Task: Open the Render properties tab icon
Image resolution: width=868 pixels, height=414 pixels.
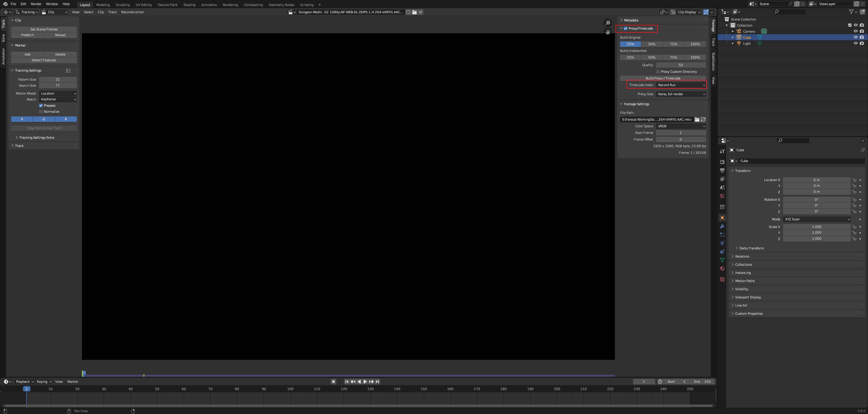Action: point(722,162)
